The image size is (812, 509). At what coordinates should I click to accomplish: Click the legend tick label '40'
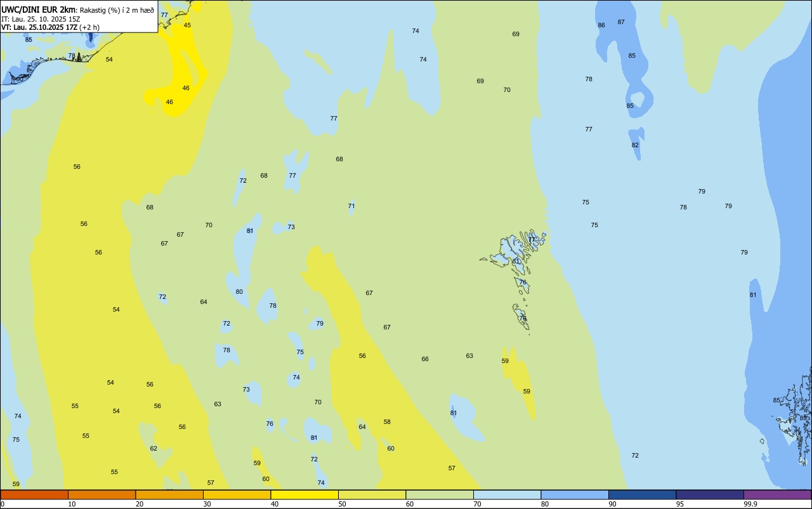tap(275, 504)
